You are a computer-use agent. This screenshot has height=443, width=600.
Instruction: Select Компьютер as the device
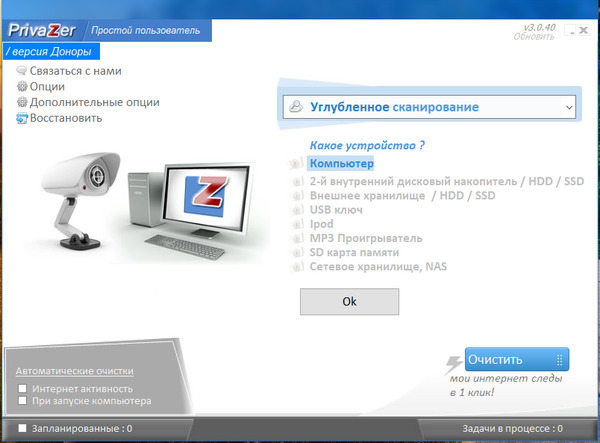pyautogui.click(x=341, y=163)
